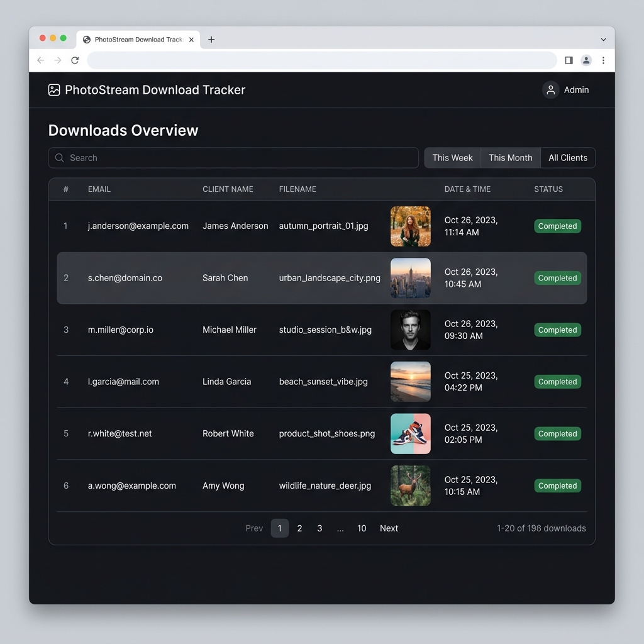Close the PhotoStream Download Tracker tab
Image resolution: width=644 pixels, height=644 pixels.
[x=191, y=40]
